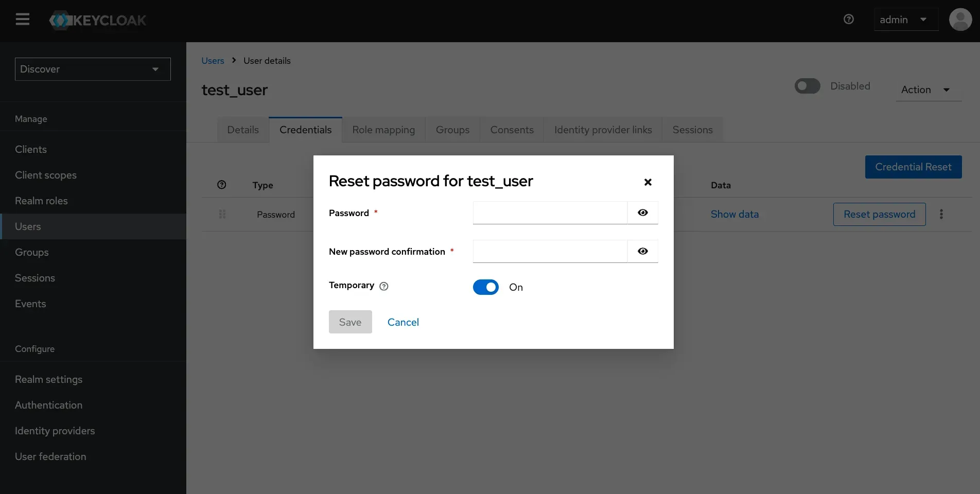Click the Temporary help question icon
Viewport: 980px width, 494px height.
tap(384, 287)
